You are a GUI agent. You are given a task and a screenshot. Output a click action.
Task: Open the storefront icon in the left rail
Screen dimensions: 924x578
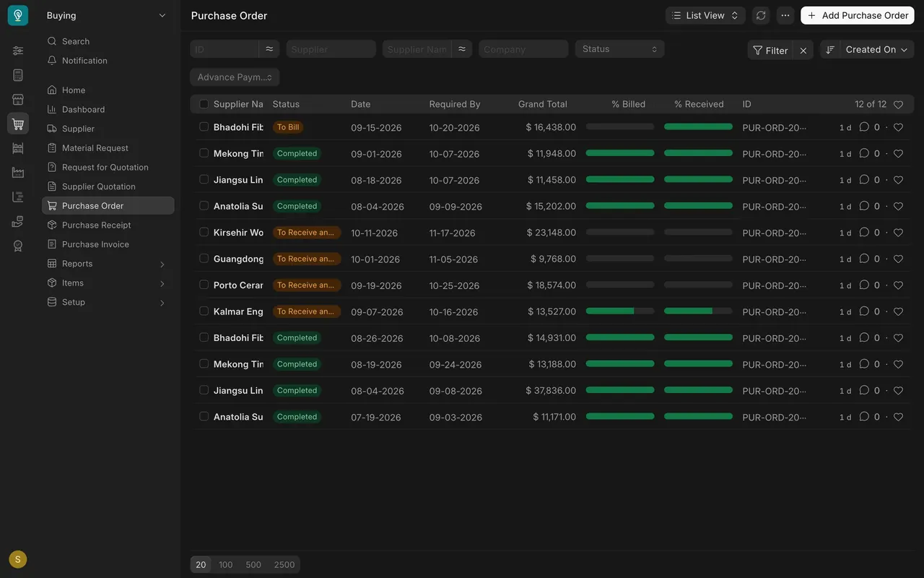click(18, 100)
